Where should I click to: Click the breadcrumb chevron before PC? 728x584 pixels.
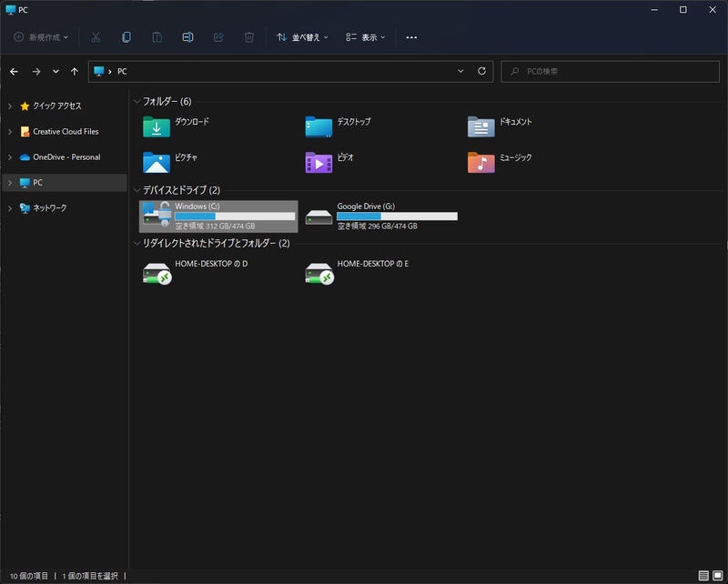point(110,72)
